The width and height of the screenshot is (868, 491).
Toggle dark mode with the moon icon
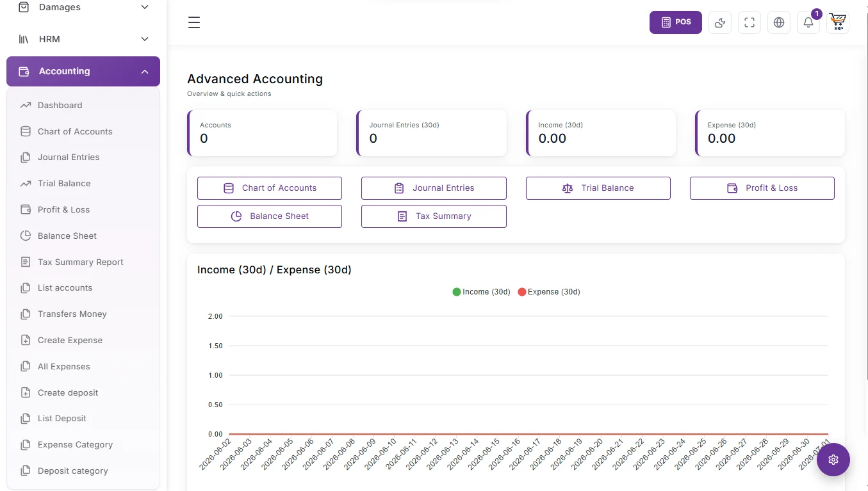click(720, 22)
